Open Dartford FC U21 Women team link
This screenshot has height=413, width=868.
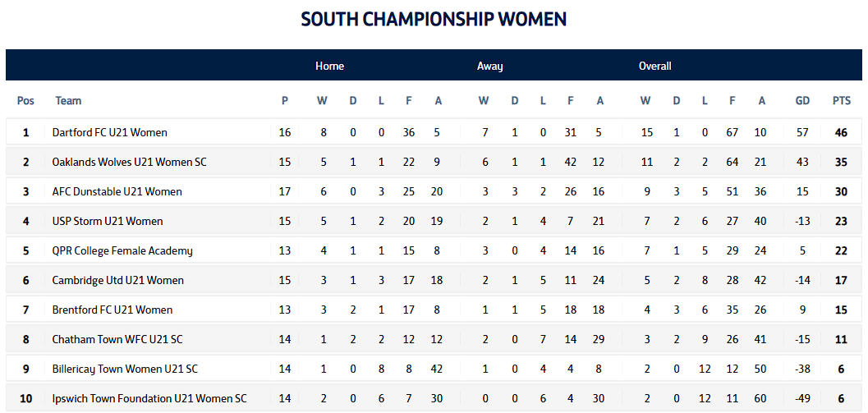coord(109,132)
